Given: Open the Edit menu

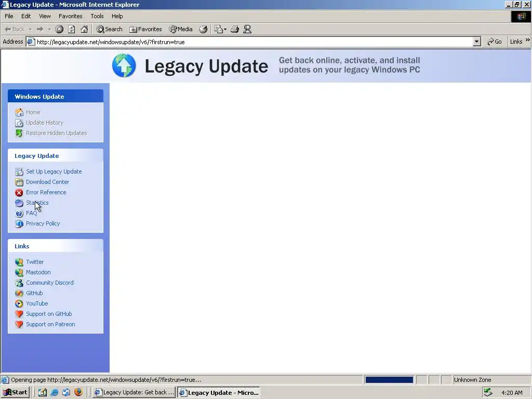Looking at the screenshot, I should coord(26,16).
